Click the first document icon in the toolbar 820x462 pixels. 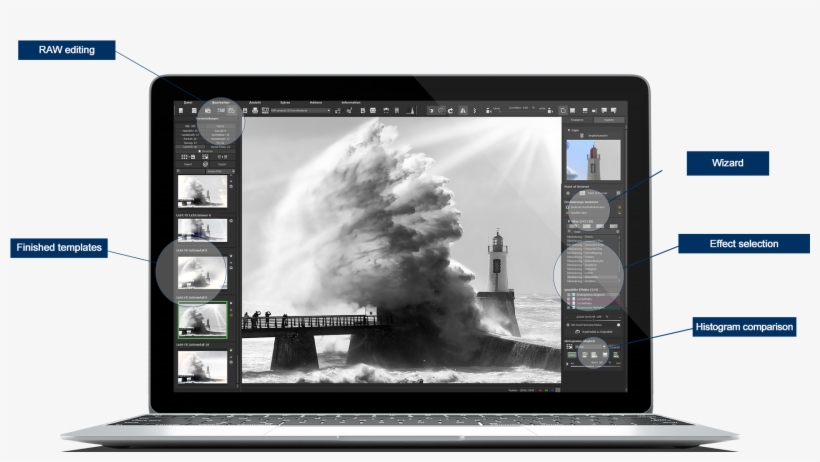tap(181, 110)
